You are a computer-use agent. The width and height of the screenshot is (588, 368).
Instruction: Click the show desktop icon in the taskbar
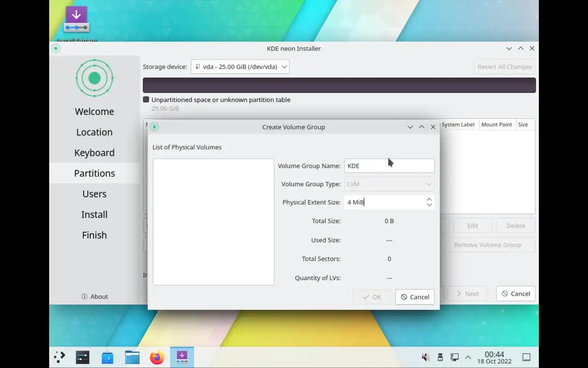pyautogui.click(x=526, y=357)
